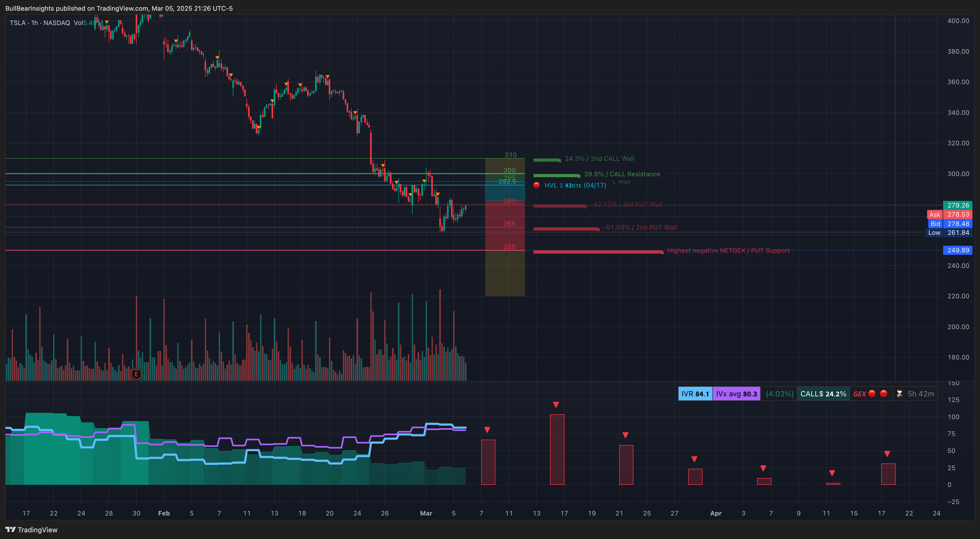Click the 265 level label on the chart

[510, 224]
